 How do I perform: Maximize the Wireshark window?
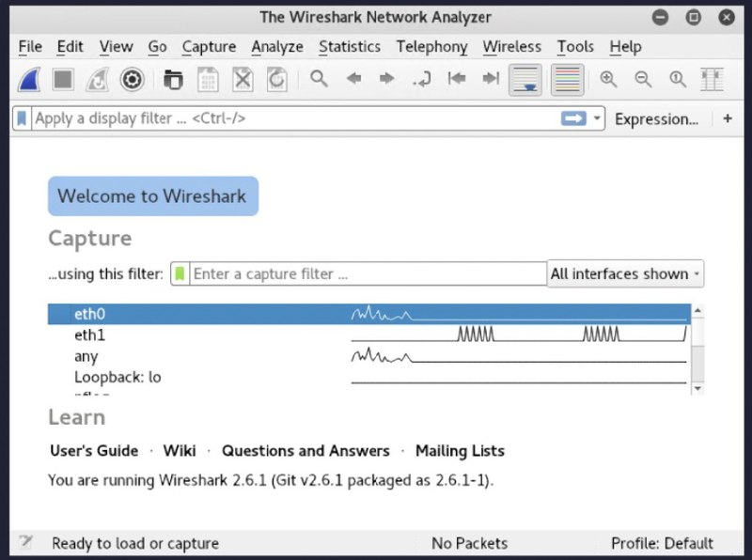click(693, 18)
